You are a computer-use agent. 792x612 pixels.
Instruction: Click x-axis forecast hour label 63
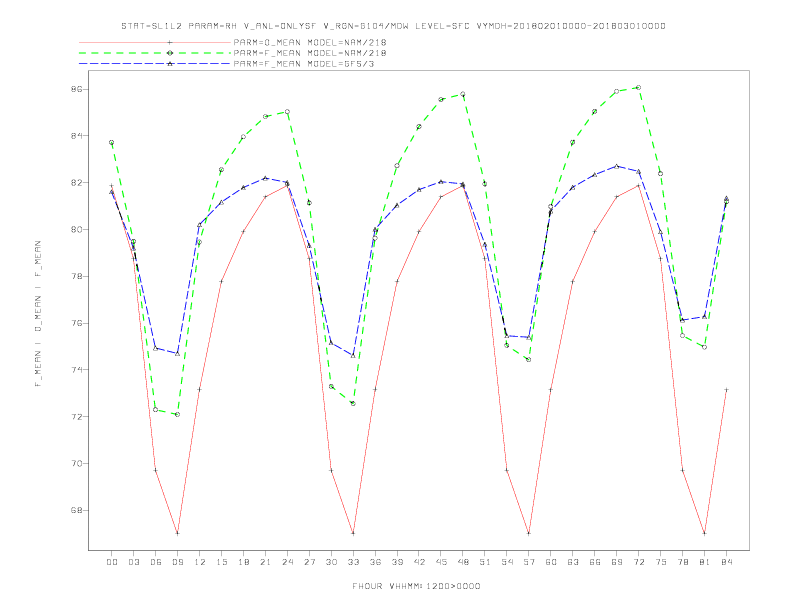pos(573,562)
